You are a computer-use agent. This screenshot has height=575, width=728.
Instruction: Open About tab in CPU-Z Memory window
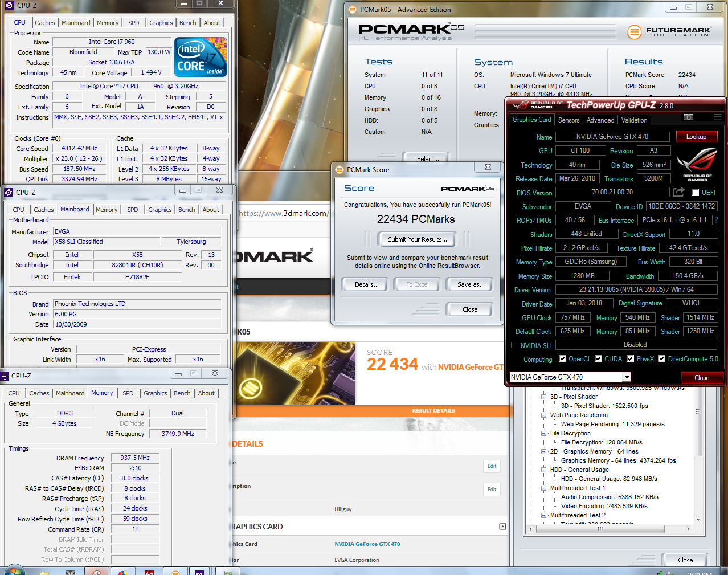[x=206, y=393]
